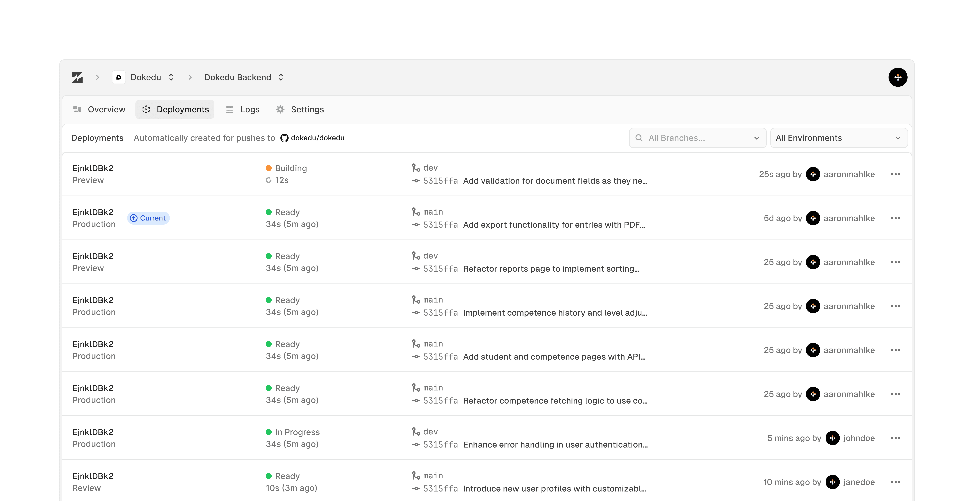
Task: Click the Dokedu organization logo icon
Action: [119, 77]
